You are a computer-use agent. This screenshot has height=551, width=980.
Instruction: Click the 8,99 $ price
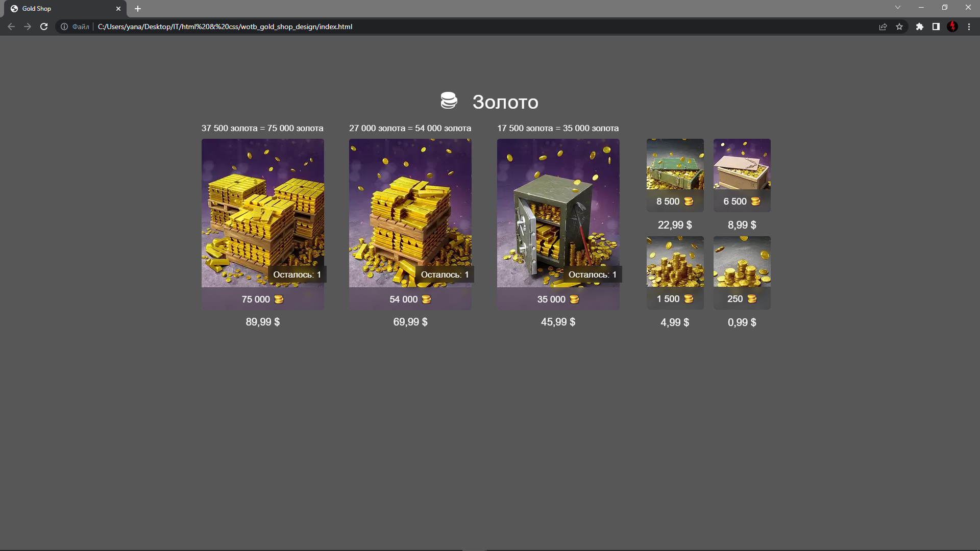742,225
